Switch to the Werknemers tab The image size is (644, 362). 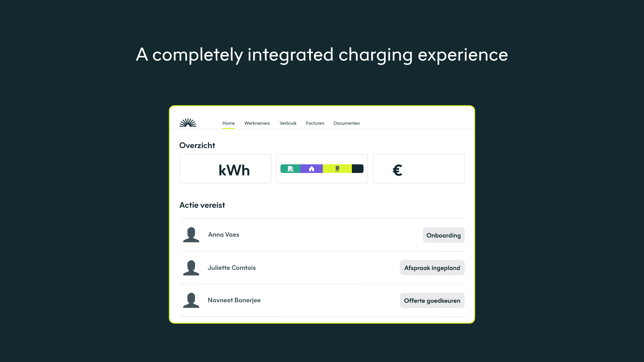point(257,123)
